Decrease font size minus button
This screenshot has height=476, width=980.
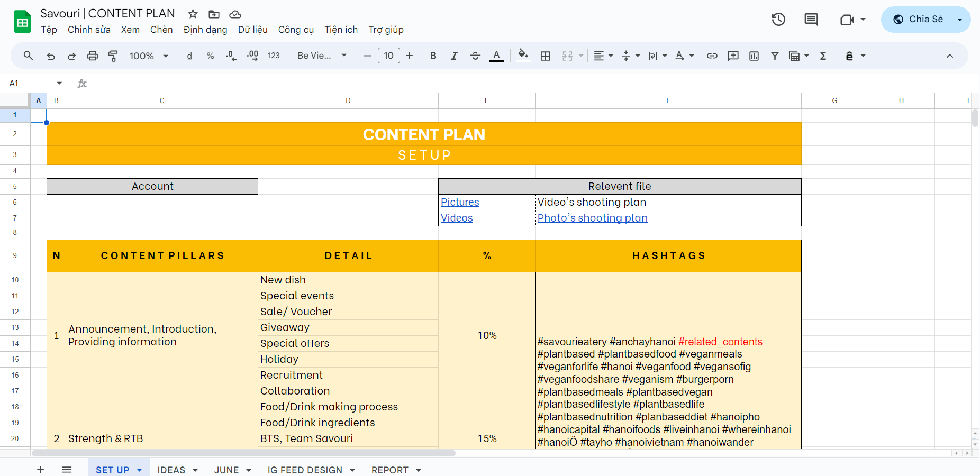click(x=367, y=56)
